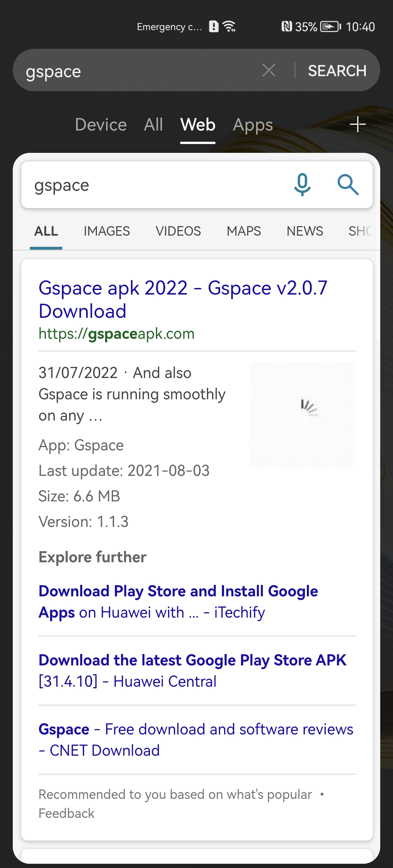Select the VIDEOS results tab
Viewport: 393px width, 868px height.
(x=178, y=231)
